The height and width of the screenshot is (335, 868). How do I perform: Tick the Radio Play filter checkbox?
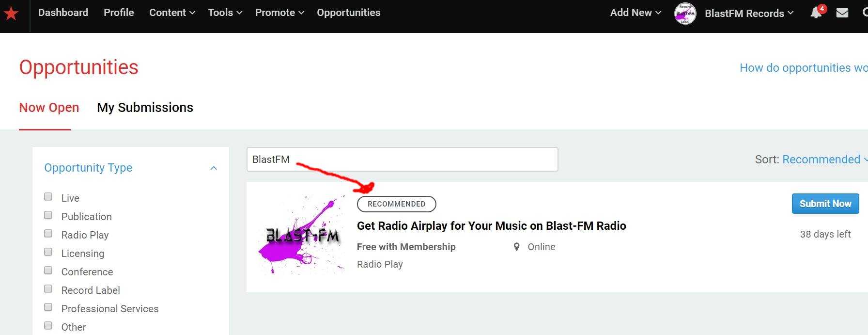(x=48, y=234)
